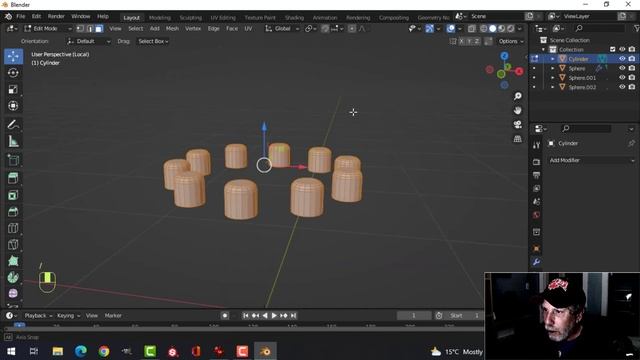Screen dimensions: 640x360
Task: Open Global transform orientation dropdown
Action: (282, 29)
